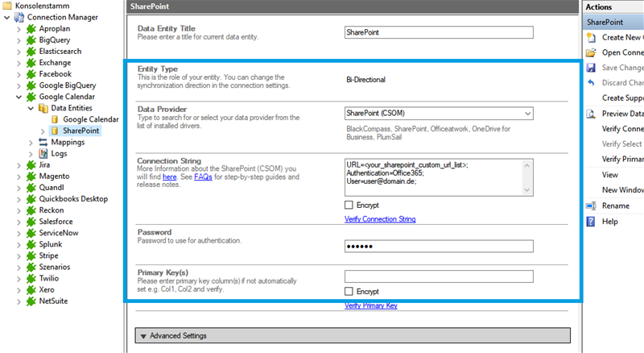This screenshot has width=644, height=353.
Task: Collapse the Google Calendar tree node
Action: (x=19, y=96)
